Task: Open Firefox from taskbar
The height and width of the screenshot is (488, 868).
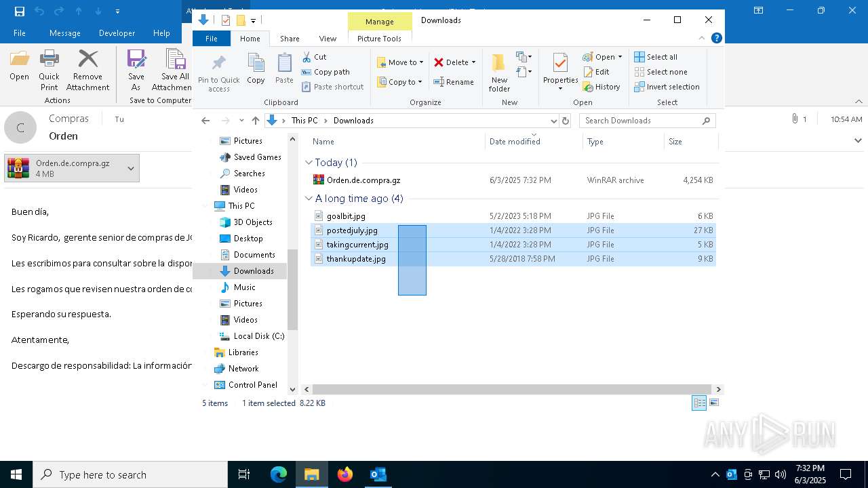Action: 345,474
